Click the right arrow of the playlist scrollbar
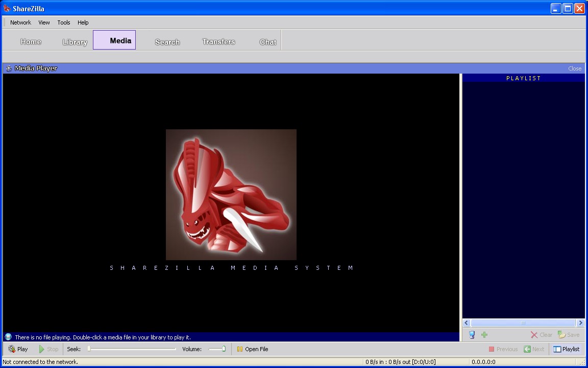The height and width of the screenshot is (368, 588). point(580,323)
